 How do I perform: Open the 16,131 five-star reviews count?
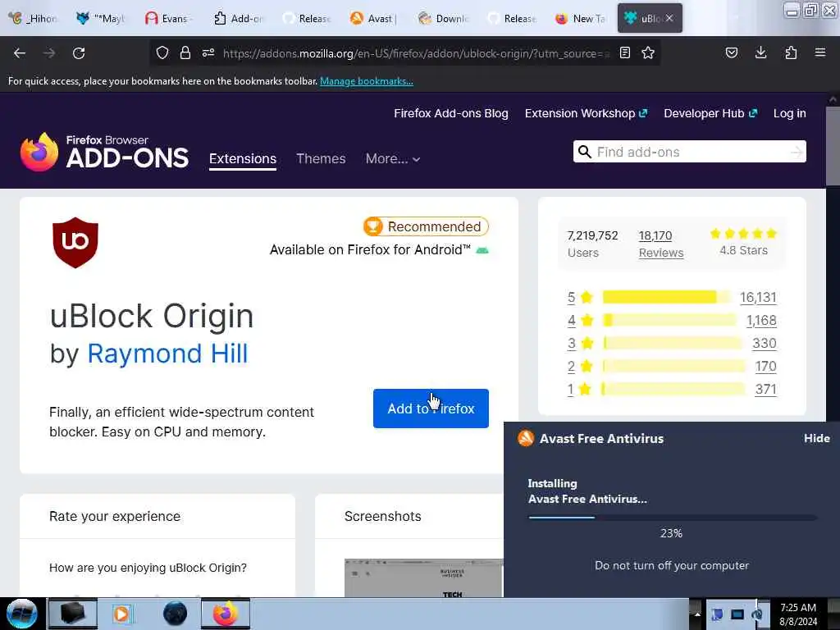[758, 297]
